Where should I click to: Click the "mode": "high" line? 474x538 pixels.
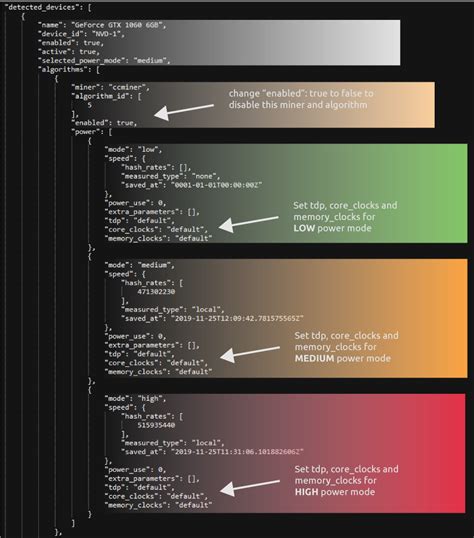coord(135,399)
